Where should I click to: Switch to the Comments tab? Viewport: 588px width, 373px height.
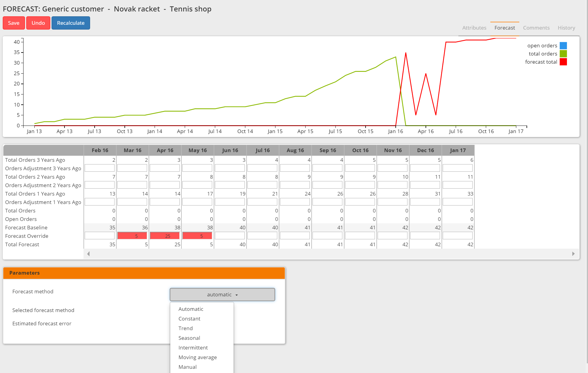click(x=536, y=27)
